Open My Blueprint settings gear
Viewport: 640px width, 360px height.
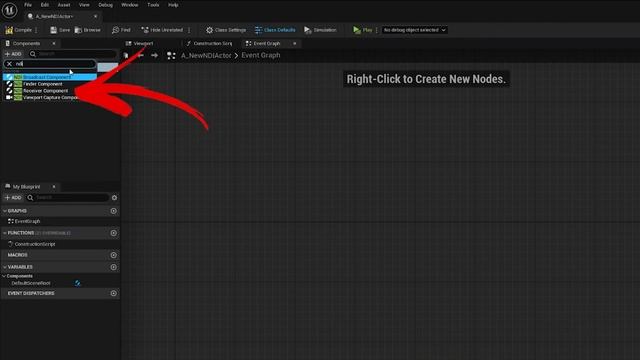[114, 198]
